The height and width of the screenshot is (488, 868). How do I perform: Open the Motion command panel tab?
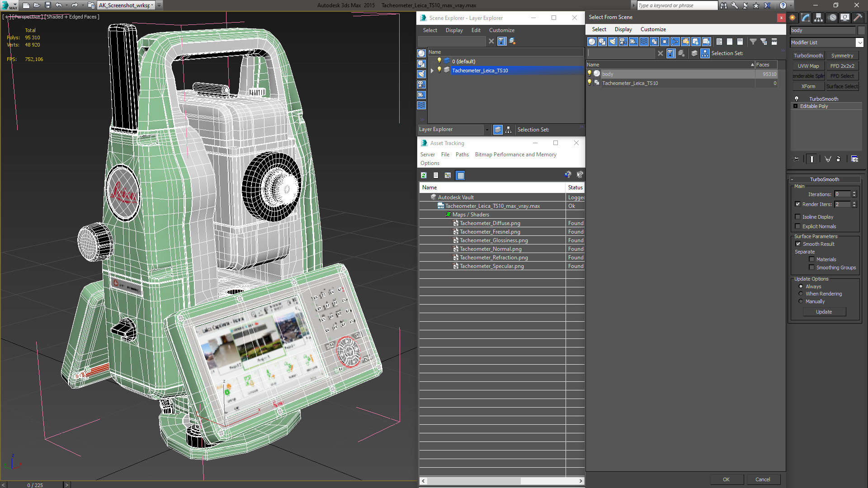pos(832,18)
